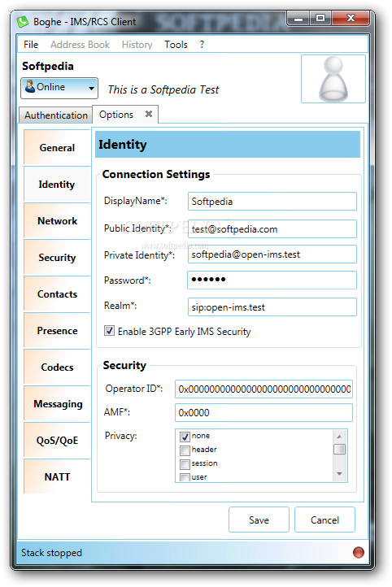
Task: Switch to the Authentication tab
Action: click(x=56, y=115)
